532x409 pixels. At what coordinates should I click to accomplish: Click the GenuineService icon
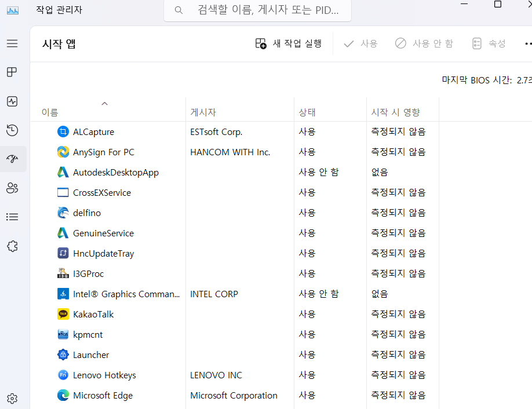click(63, 233)
